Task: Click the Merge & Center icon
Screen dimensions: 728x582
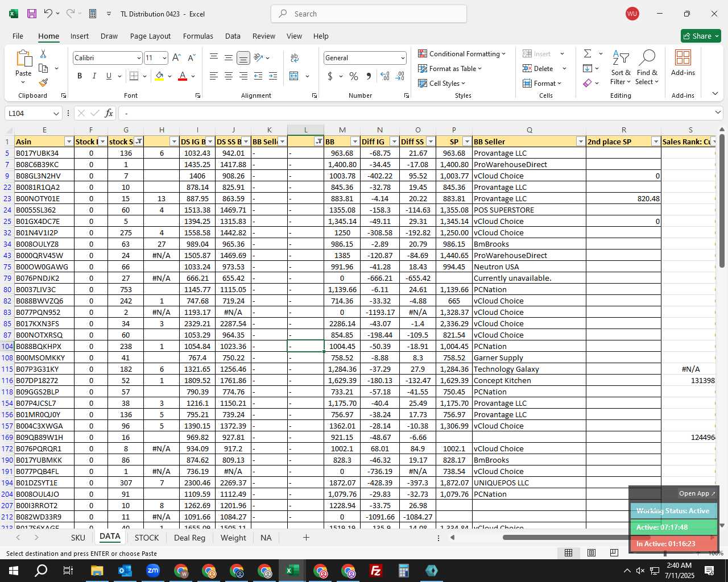Action: pyautogui.click(x=294, y=76)
